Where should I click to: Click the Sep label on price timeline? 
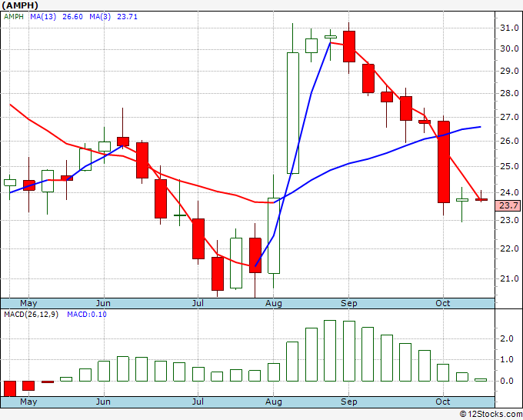point(349,303)
